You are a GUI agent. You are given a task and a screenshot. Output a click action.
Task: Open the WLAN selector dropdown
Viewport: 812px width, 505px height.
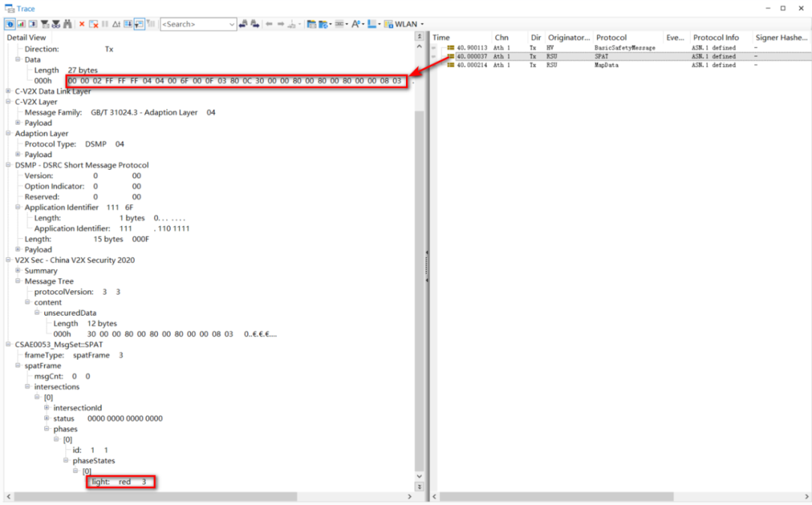(404, 24)
